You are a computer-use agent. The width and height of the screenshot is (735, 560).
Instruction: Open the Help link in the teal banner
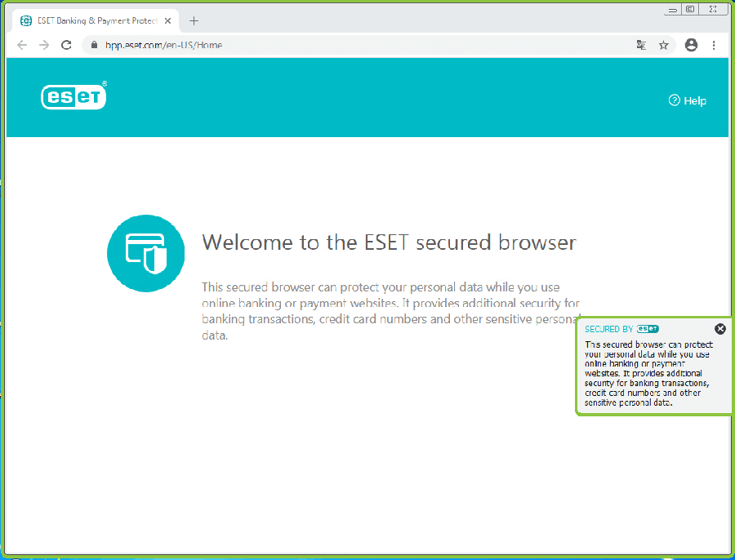point(688,100)
